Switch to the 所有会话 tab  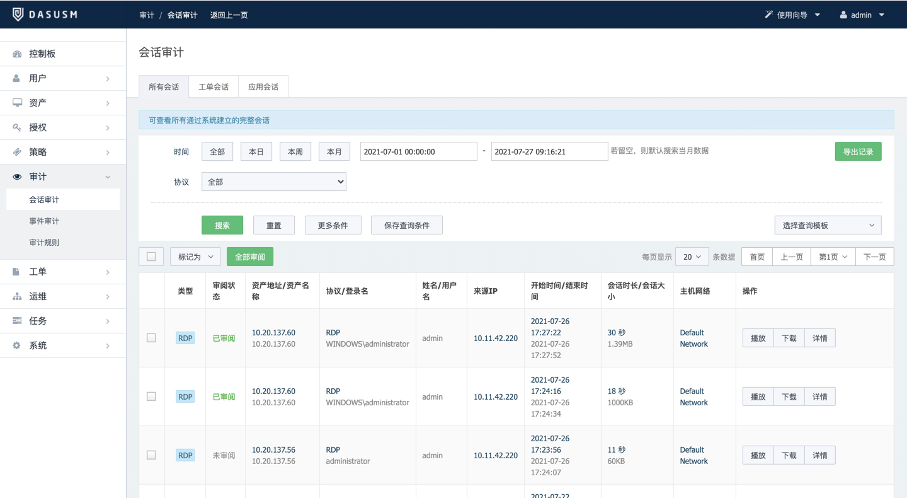163,87
